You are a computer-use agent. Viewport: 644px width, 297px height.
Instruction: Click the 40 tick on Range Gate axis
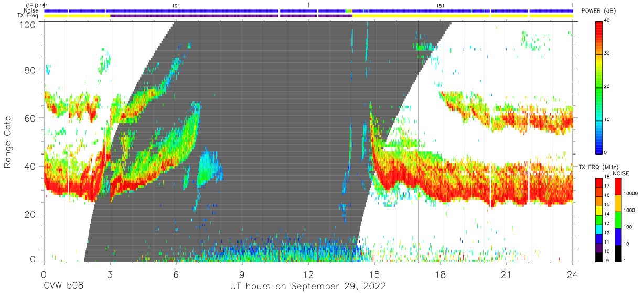tap(30, 166)
